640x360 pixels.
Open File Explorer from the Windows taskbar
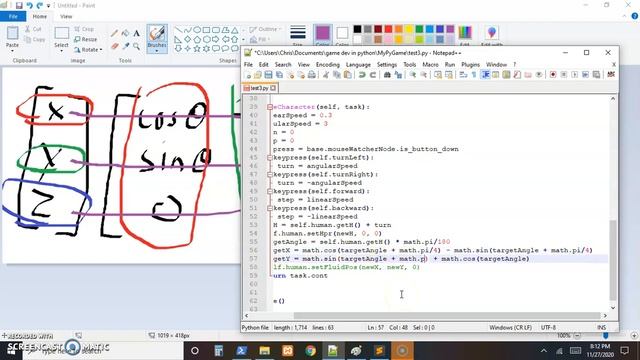pyautogui.click(x=264, y=351)
